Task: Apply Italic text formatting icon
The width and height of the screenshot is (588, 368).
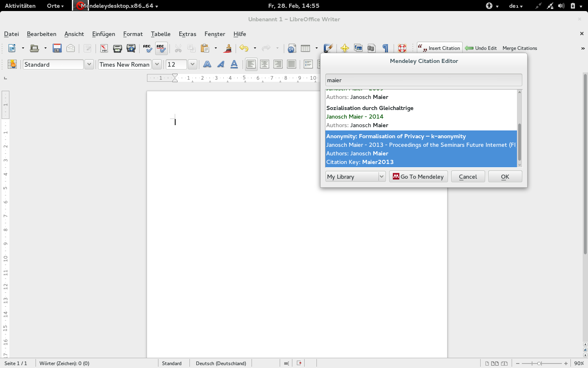Action: click(x=221, y=64)
